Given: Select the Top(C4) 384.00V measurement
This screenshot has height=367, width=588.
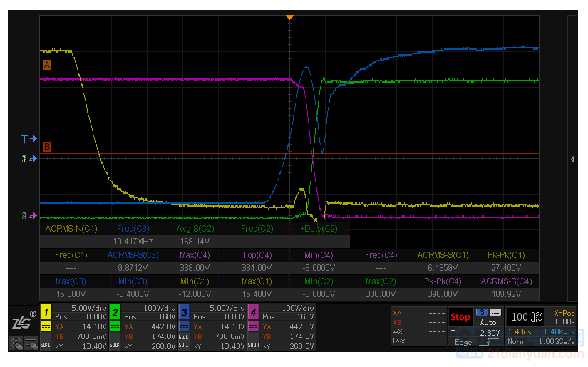Looking at the screenshot, I should 257,262.
